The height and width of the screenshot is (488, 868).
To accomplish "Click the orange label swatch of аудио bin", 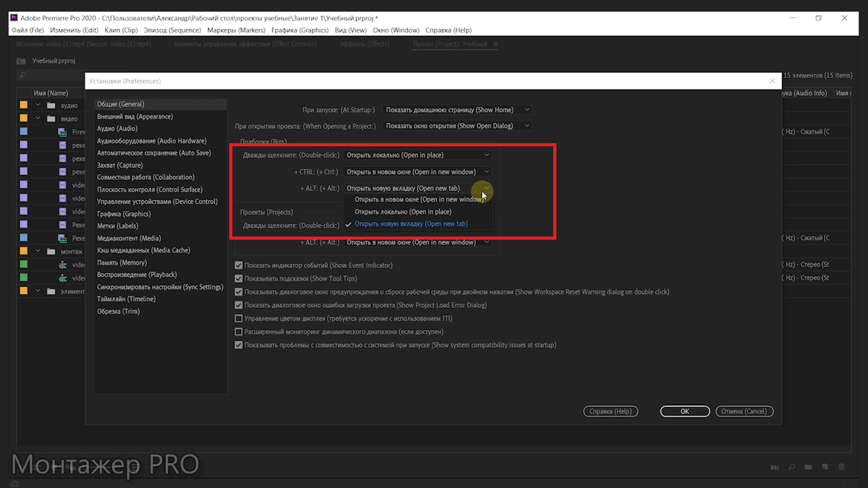I will coord(23,106).
